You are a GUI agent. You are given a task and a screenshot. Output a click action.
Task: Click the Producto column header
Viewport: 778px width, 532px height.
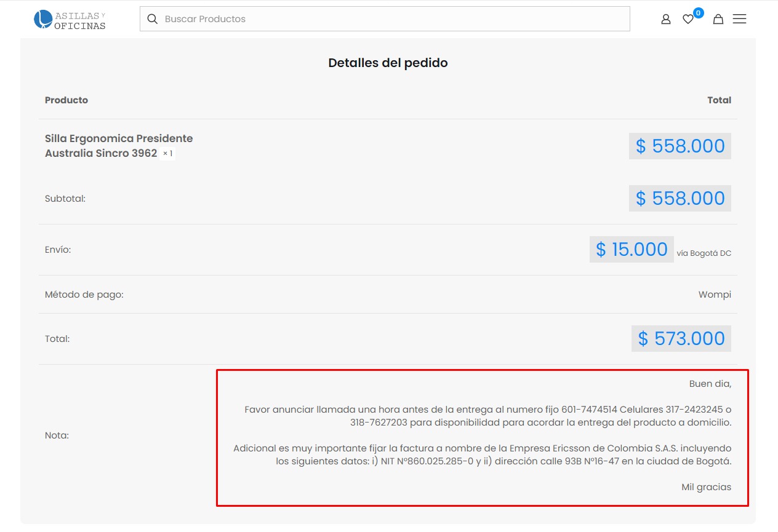coord(66,100)
